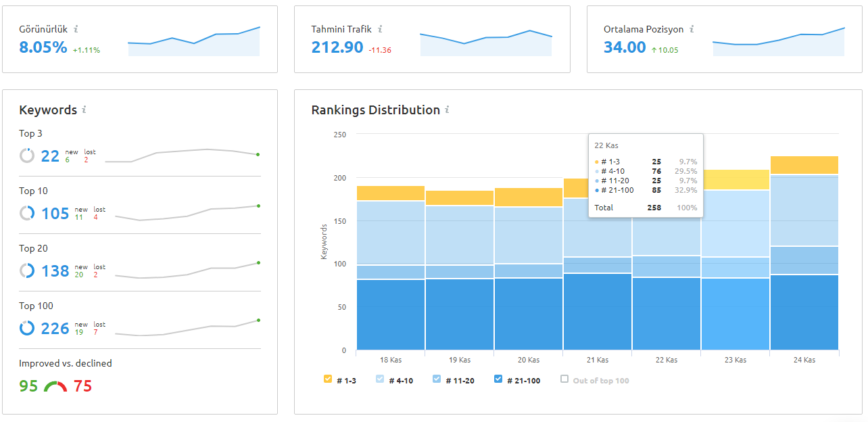Screen dimensions: 868x422
Task: Click the Görünürlük trend sparkline
Action: 194,41
